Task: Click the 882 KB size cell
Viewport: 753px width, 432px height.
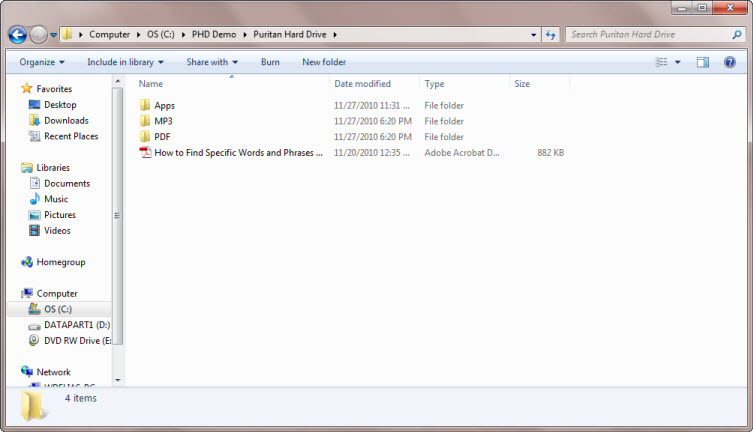Action: (x=550, y=153)
